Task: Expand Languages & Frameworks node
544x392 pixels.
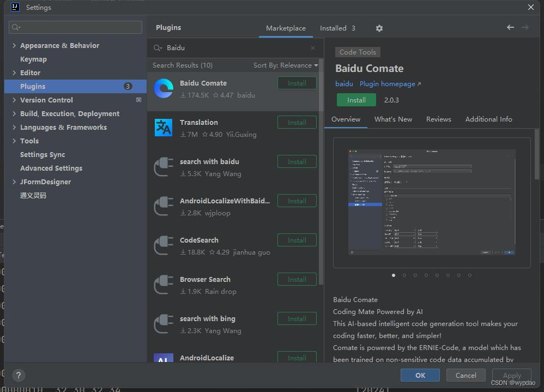Action: pyautogui.click(x=14, y=128)
